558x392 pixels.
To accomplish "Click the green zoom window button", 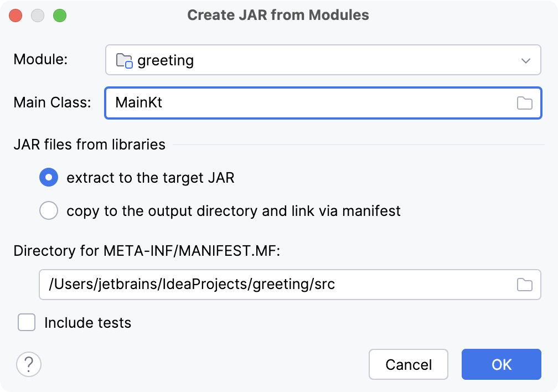I will (61, 16).
